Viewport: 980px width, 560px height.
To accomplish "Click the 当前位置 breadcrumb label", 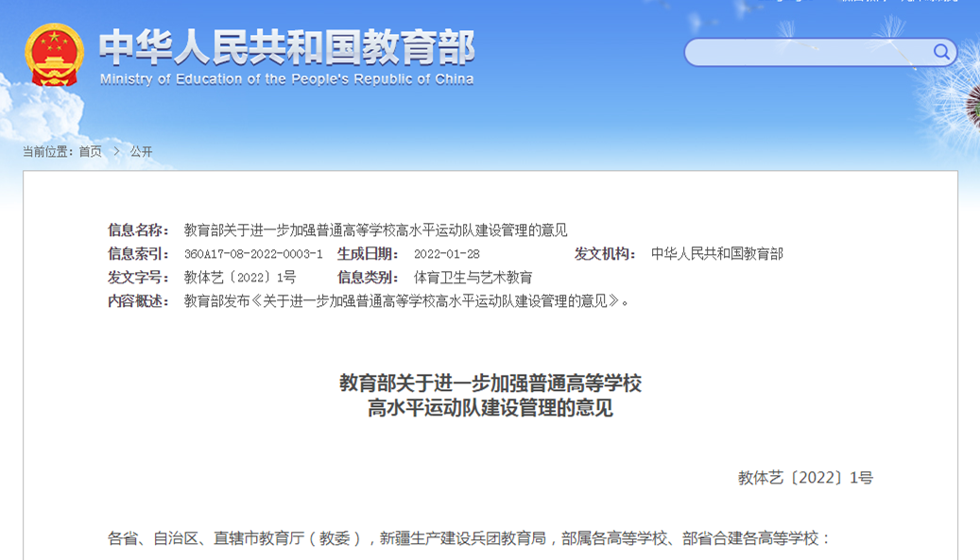I will [x=48, y=152].
